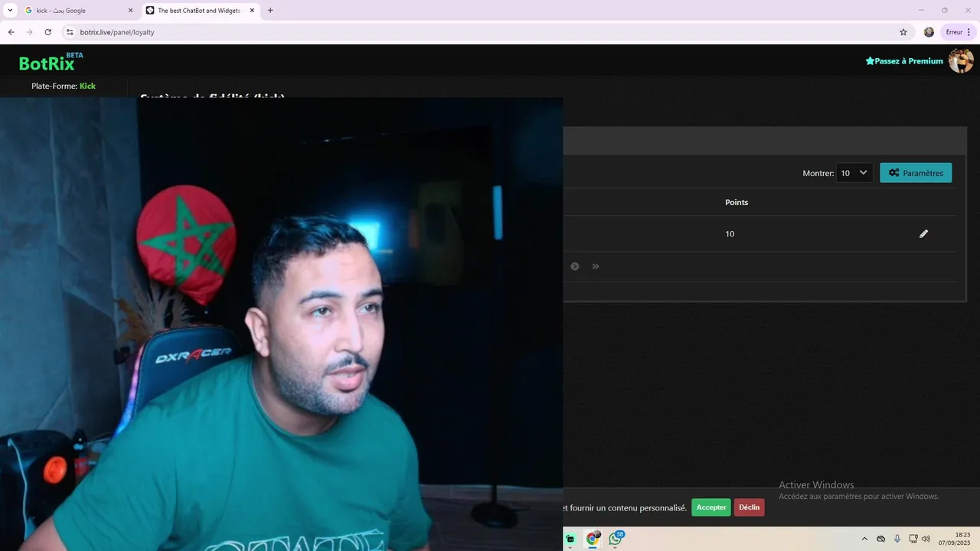Edit the 10 points row with pencil icon
The width and height of the screenshot is (980, 551).
(x=923, y=234)
